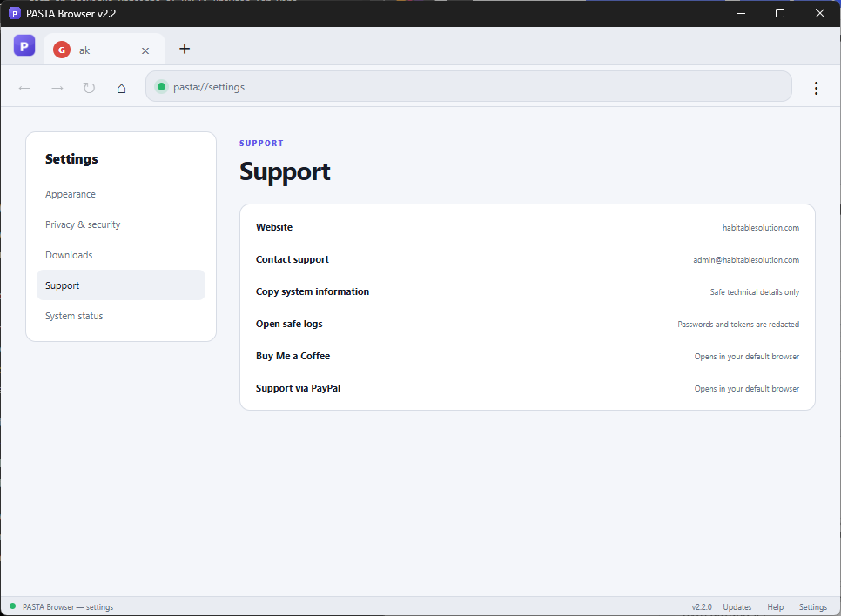Click admin@habitablesolution.com email address

tap(746, 260)
